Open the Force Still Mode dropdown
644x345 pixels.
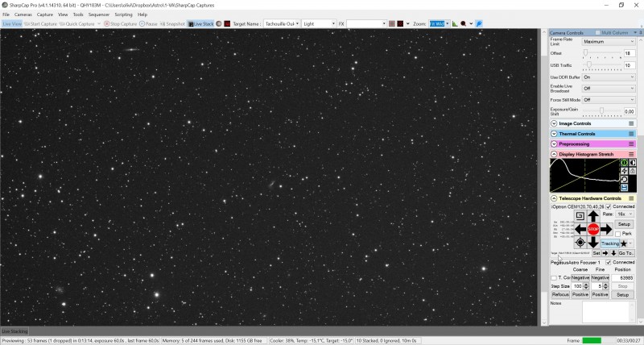[x=609, y=100]
